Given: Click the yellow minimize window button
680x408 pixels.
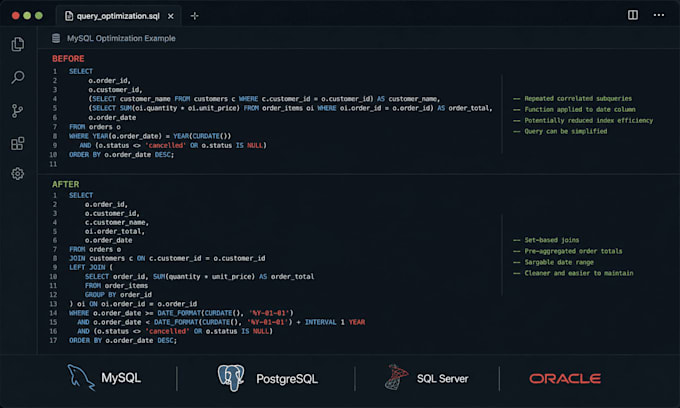Looking at the screenshot, I should (27, 16).
